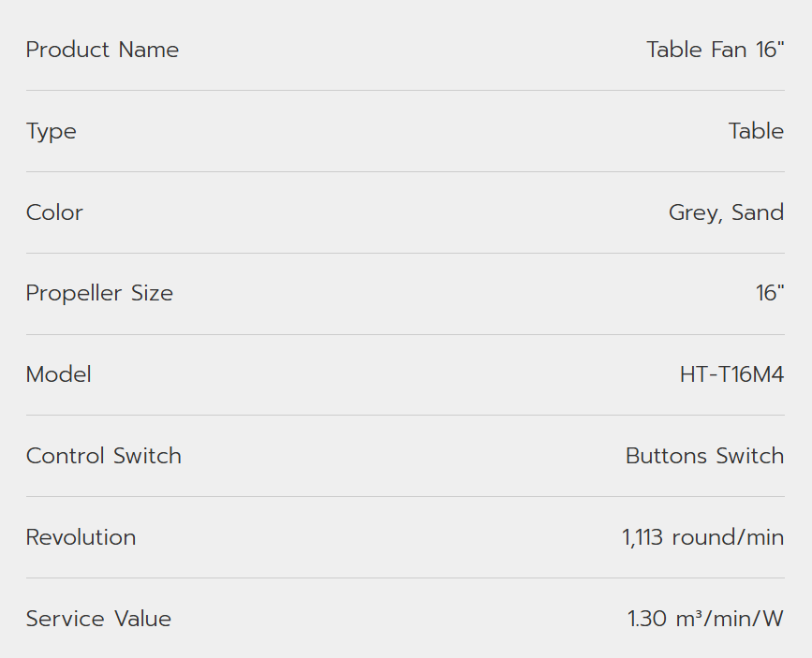Select the 1,113 revolution figure
Image resolution: width=812 pixels, height=658 pixels.
point(642,537)
